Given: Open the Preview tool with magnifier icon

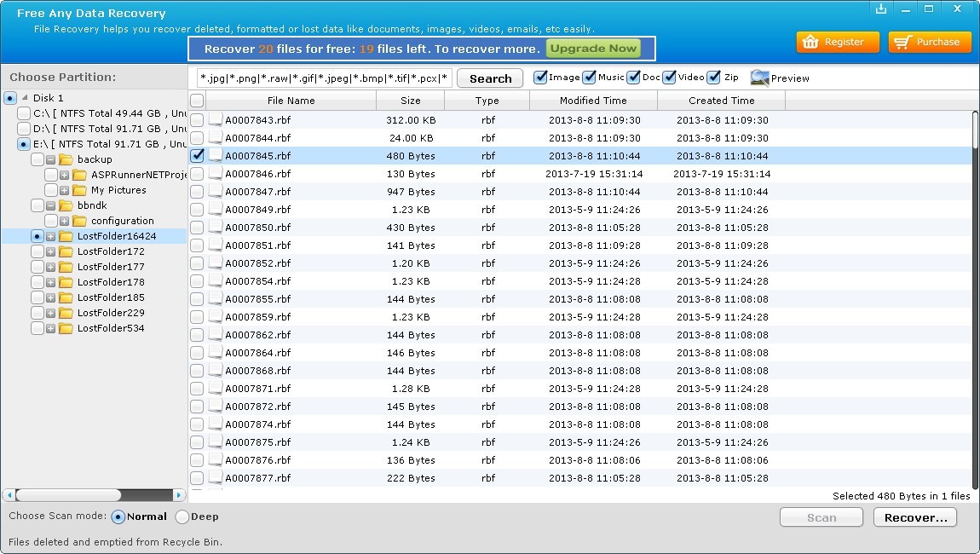Looking at the screenshot, I should coord(759,78).
